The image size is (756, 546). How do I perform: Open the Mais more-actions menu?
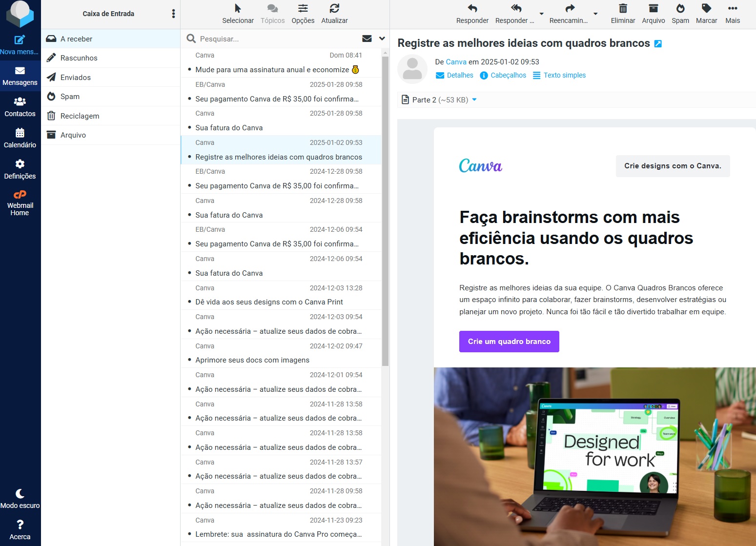[x=733, y=14]
